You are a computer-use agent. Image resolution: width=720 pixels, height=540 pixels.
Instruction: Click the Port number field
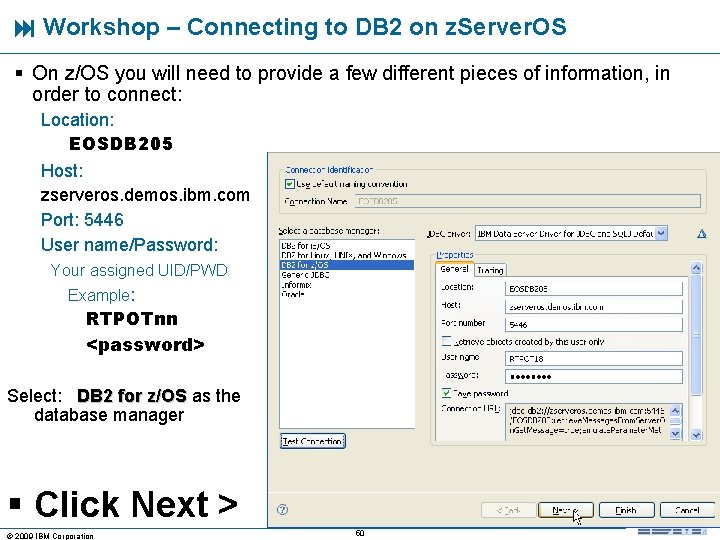pos(593,324)
